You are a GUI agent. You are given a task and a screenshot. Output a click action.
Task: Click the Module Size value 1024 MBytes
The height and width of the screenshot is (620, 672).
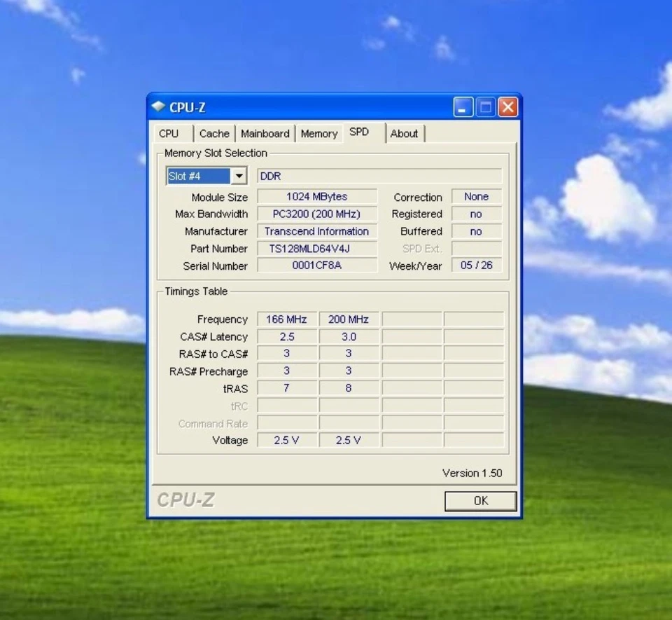317,197
